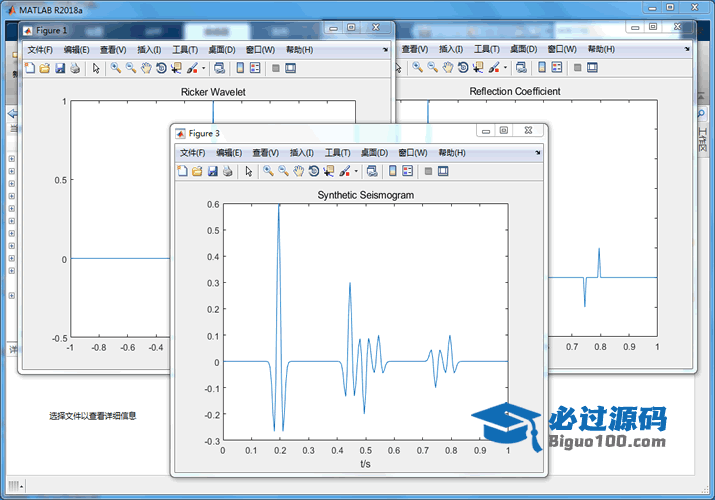Activate Zoom Out tool in Figure 3

point(283,171)
